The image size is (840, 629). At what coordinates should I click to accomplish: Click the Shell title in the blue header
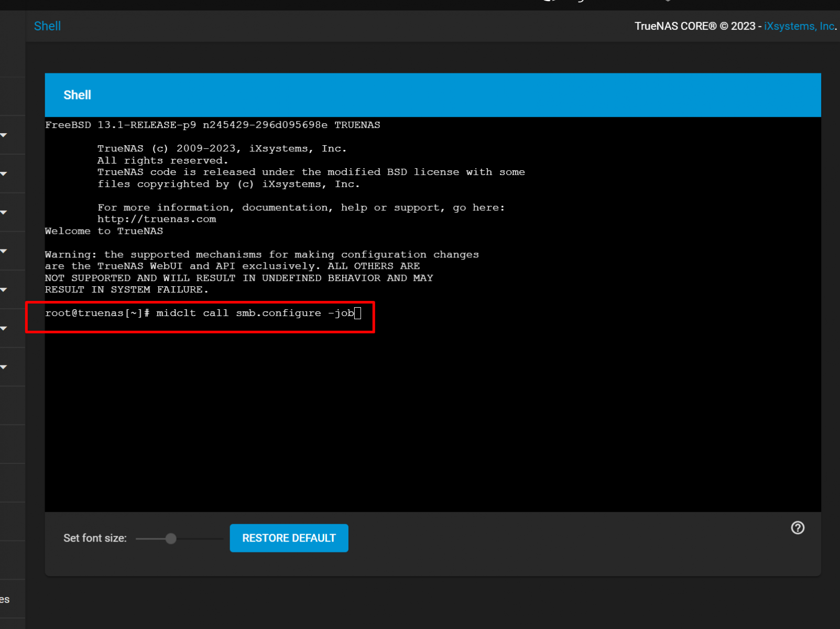point(77,95)
